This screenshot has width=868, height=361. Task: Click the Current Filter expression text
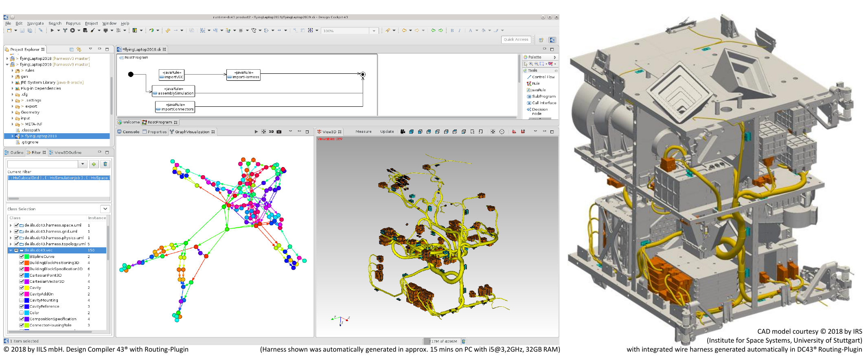(59, 178)
